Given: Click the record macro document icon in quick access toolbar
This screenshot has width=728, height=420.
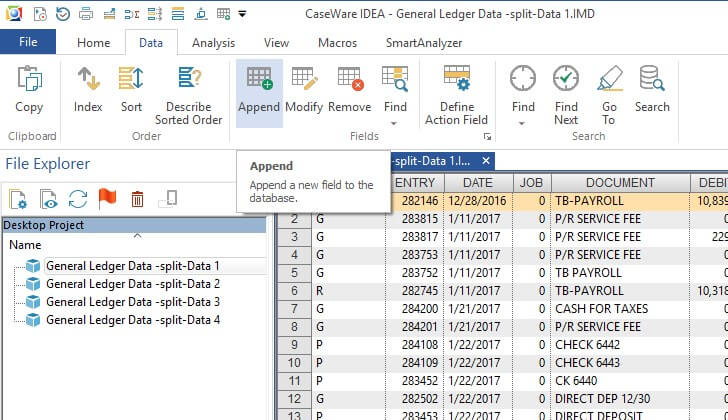Looking at the screenshot, I should point(40,14).
